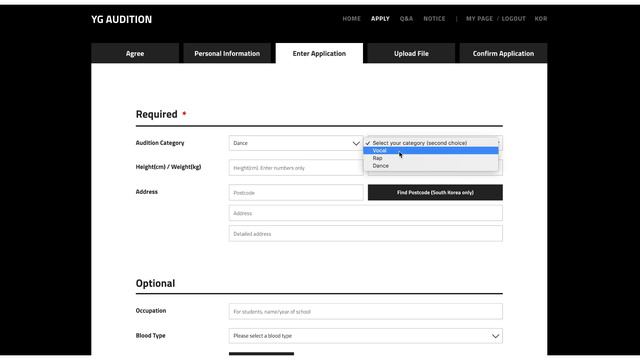The height and width of the screenshot is (360, 640).
Task: Open the Q&A navigation link
Action: 406,18
